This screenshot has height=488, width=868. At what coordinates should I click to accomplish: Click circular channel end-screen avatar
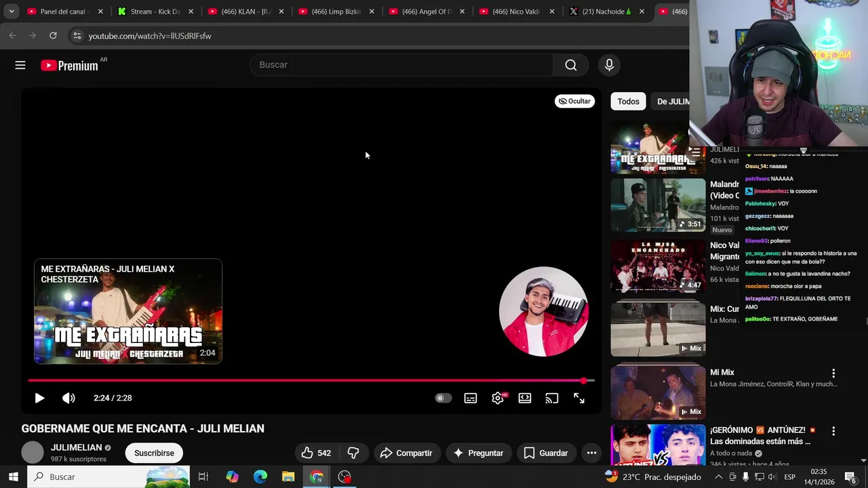(544, 311)
